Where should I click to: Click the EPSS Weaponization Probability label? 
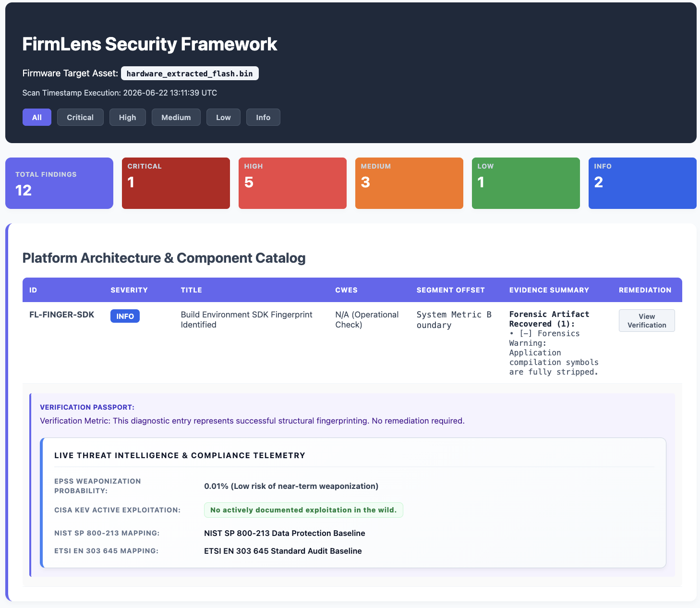point(97,486)
